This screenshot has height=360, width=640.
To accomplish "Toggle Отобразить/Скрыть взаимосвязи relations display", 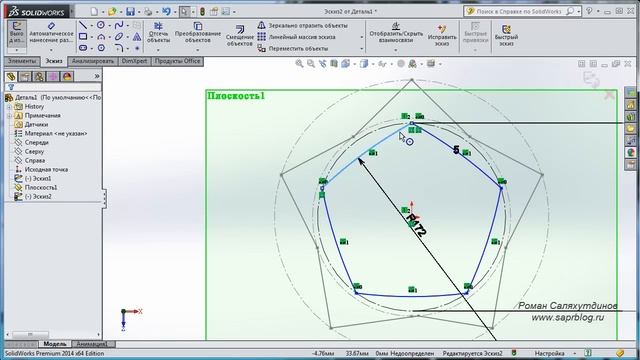I will click(x=396, y=34).
